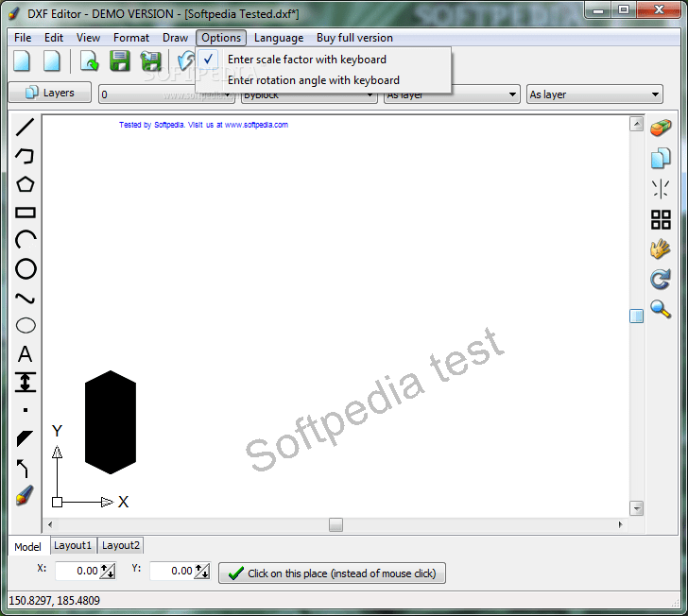688x616 pixels.
Task: Open the Draw menu
Action: 175,38
